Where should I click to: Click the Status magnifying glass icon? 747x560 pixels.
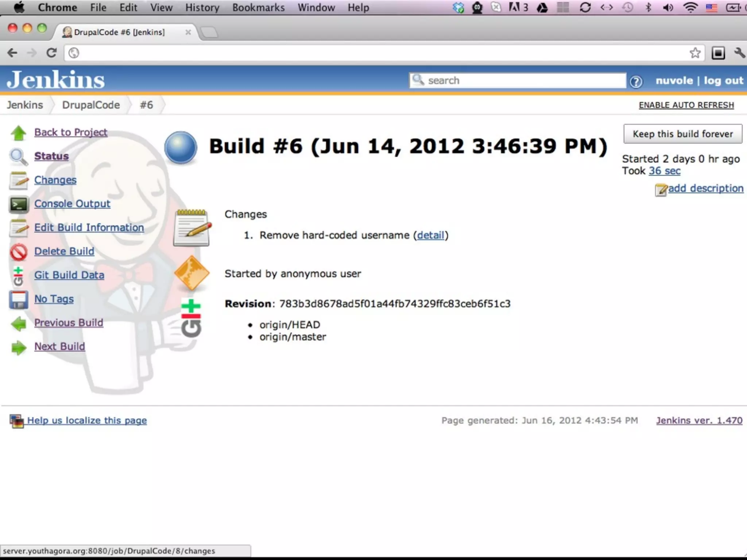pos(18,157)
